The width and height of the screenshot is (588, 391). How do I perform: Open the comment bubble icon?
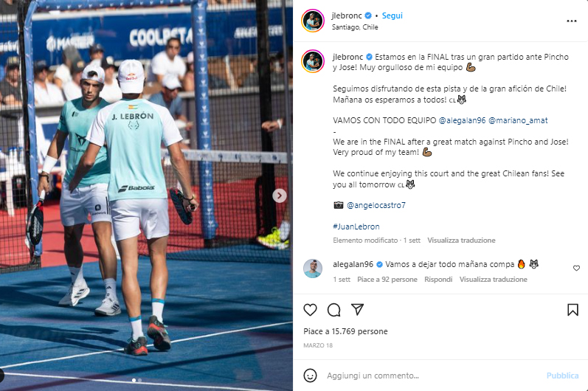pyautogui.click(x=333, y=310)
